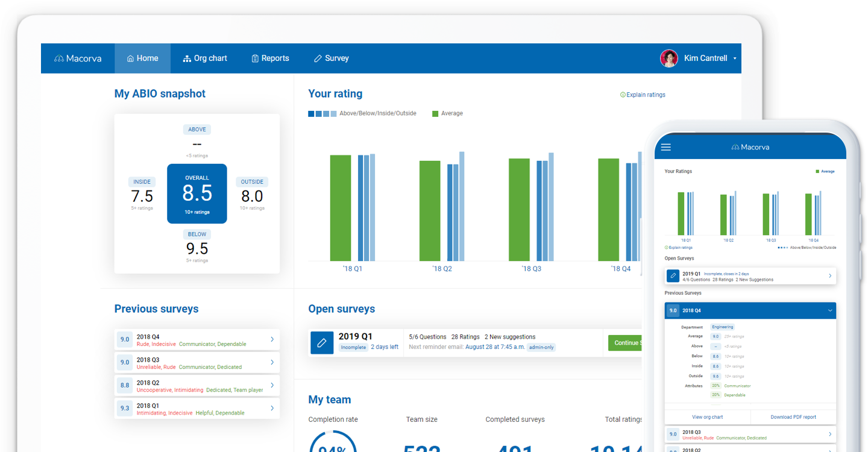Click the Macorva logo in navigation bar
Screen dimensions: 868x452
point(78,58)
